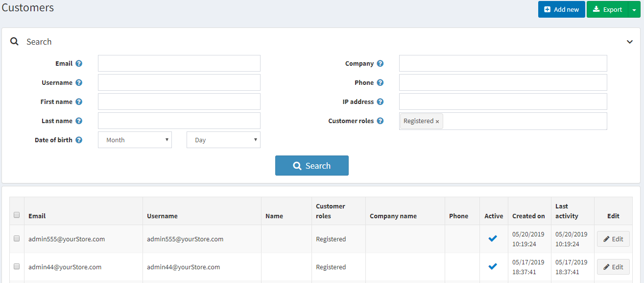Remove the Registered role tag
Screen dimensions: 644x283
coord(437,122)
